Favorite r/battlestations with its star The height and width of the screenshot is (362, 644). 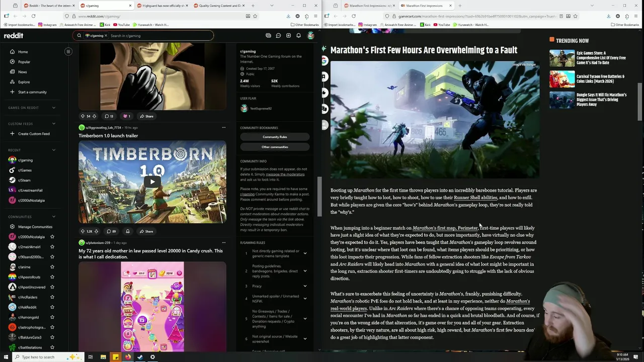52,347
